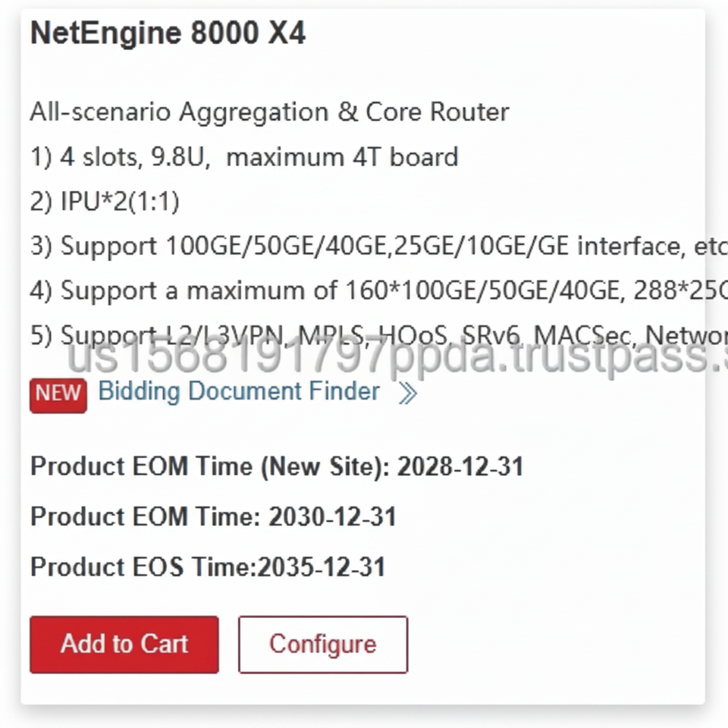Image resolution: width=728 pixels, height=728 pixels.
Task: Click the double chevron after Bidding Document Finder
Action: tap(408, 393)
